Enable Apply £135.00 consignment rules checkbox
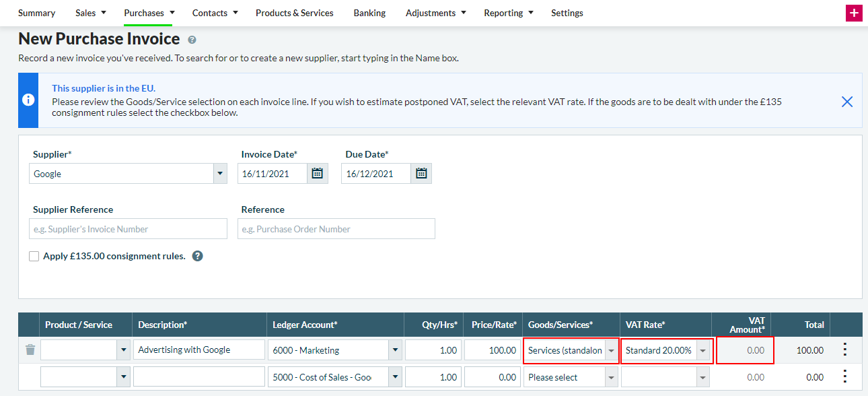This screenshot has height=396, width=868. (34, 257)
